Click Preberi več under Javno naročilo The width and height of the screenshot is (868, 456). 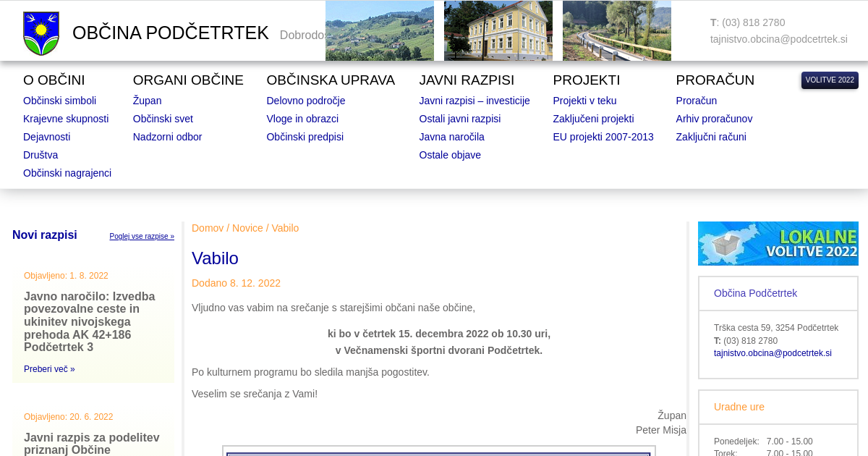point(49,369)
